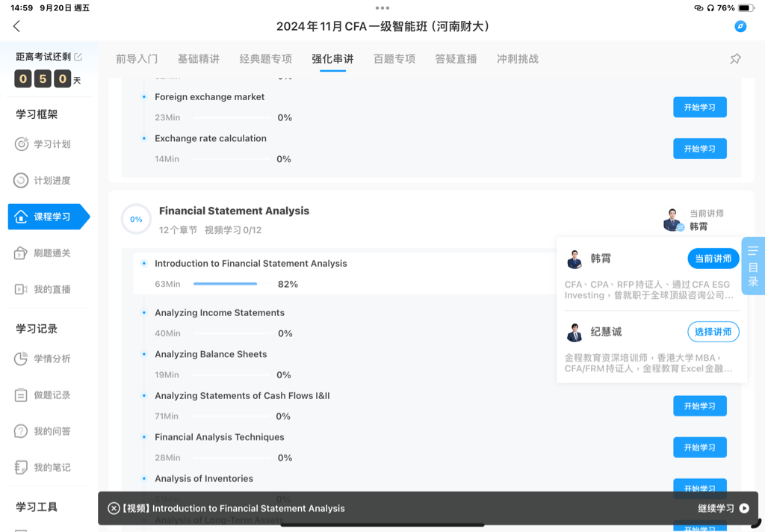
Task: Click the Financial Statement Analysis 0% progress ring
Action: 136,220
